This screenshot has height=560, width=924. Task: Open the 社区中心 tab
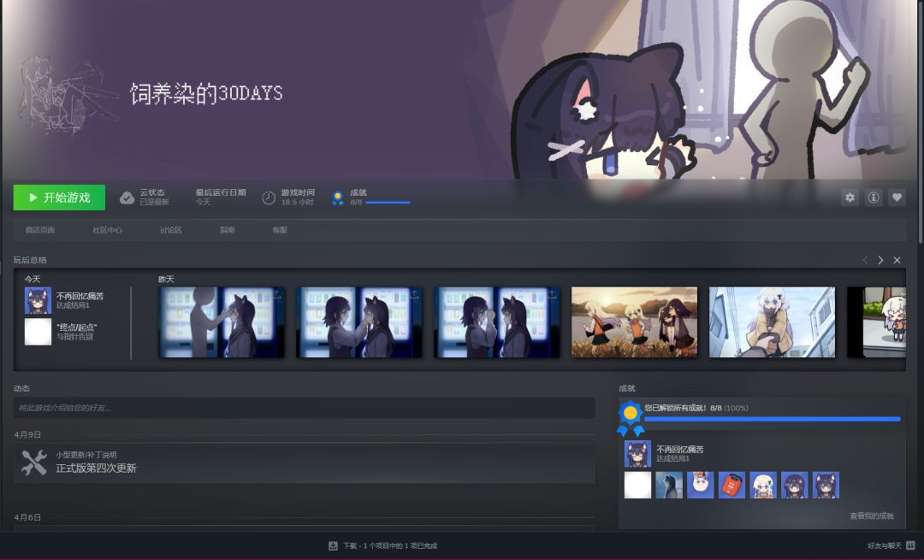(107, 230)
